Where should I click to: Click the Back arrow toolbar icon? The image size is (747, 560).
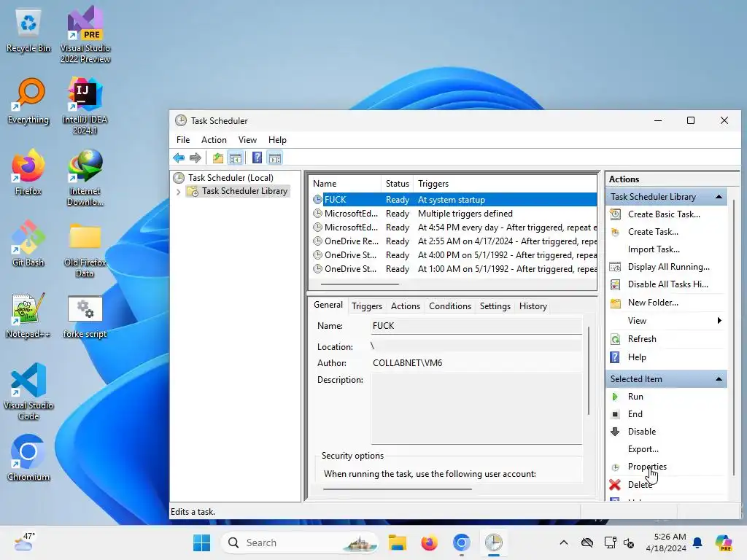pyautogui.click(x=179, y=157)
